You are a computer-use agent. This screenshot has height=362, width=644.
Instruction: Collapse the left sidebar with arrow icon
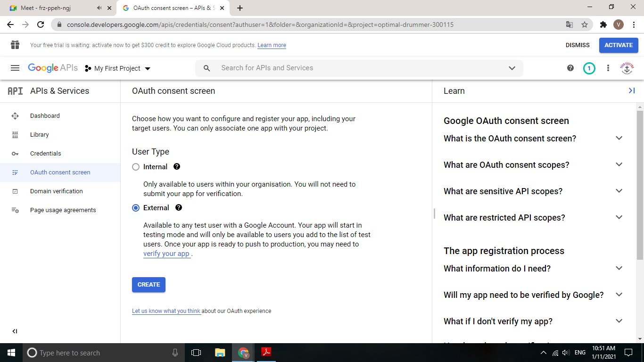click(15, 331)
